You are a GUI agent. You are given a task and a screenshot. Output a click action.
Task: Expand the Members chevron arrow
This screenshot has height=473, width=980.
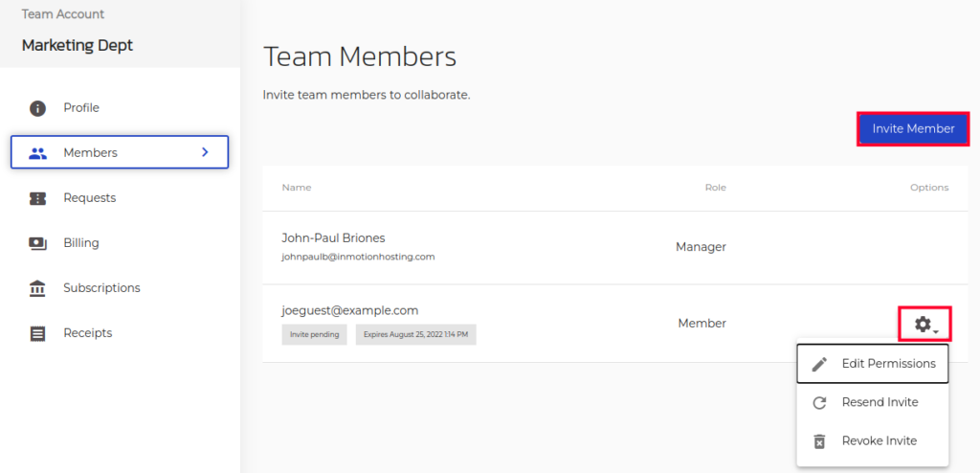205,152
